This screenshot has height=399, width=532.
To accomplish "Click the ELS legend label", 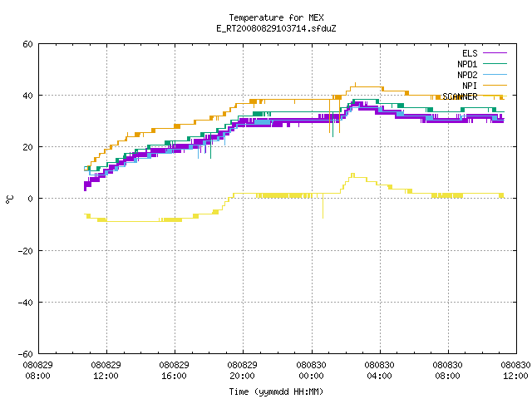I will 470,53.
